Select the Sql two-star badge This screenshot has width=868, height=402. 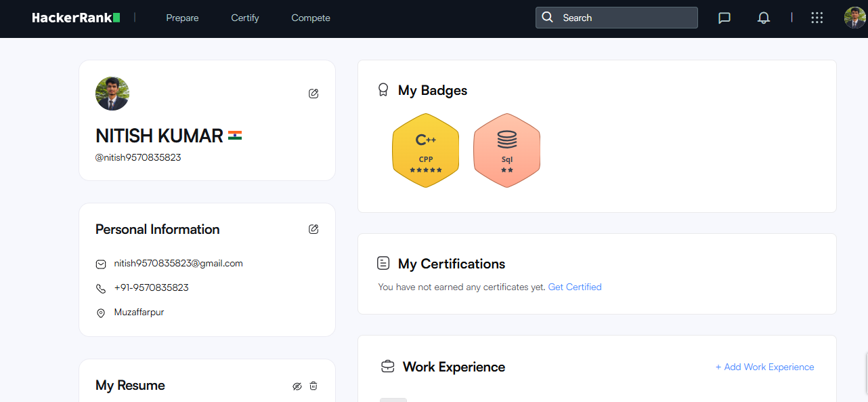point(506,150)
